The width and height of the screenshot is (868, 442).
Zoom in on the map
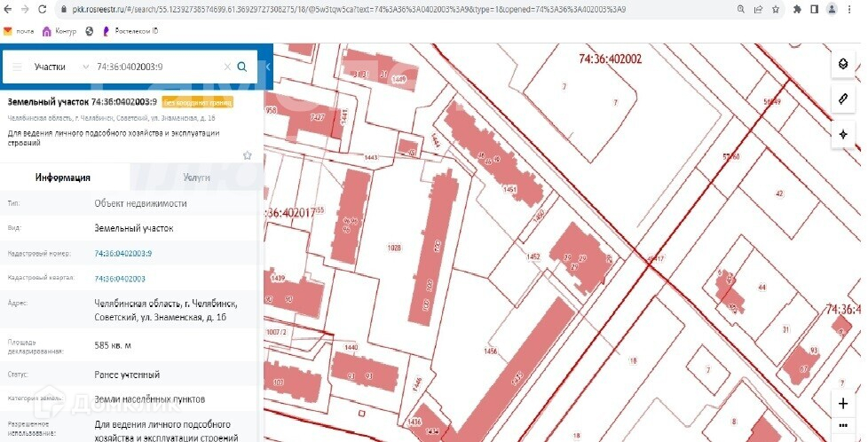842,403
